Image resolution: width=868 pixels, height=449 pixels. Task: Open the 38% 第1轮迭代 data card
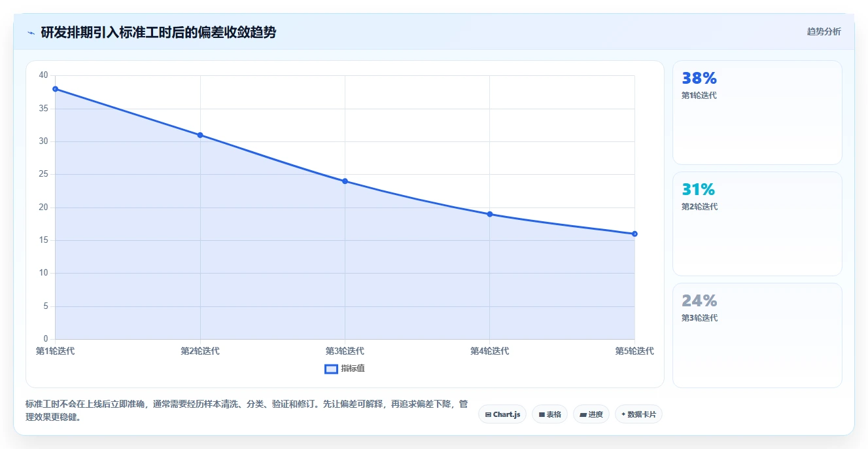pos(757,113)
